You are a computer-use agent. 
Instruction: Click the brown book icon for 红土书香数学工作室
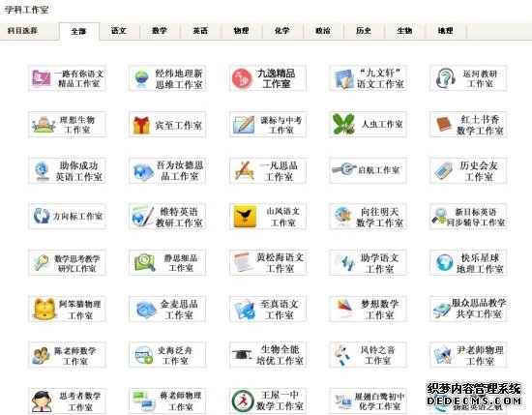pos(444,124)
